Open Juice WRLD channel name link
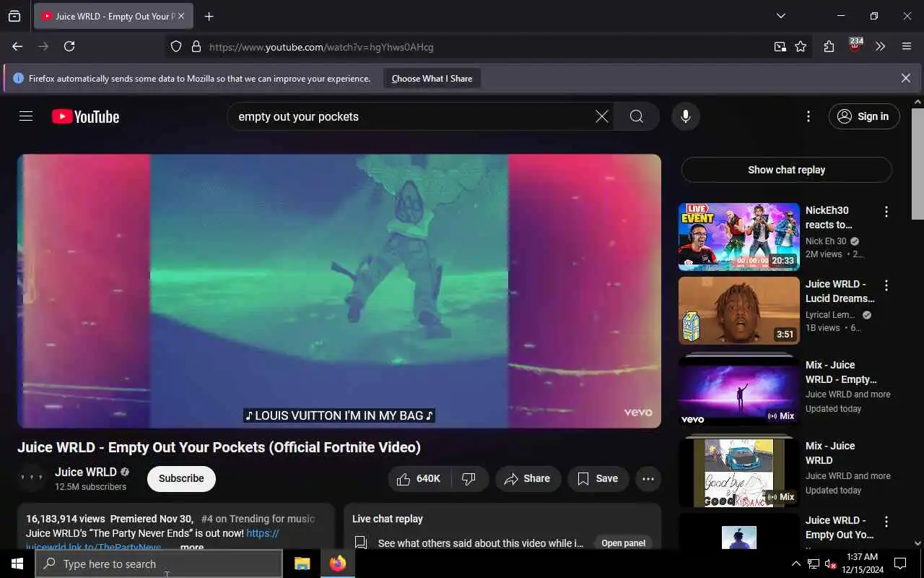The height and width of the screenshot is (578, 924). 86,472
